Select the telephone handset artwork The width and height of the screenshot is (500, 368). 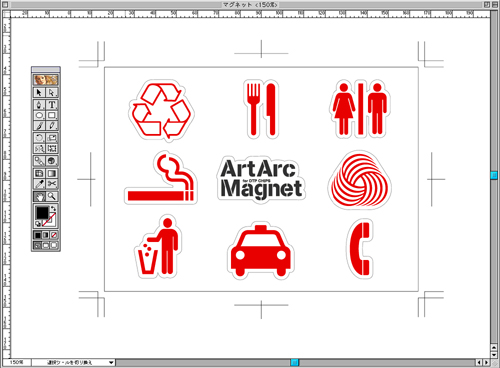360,249
